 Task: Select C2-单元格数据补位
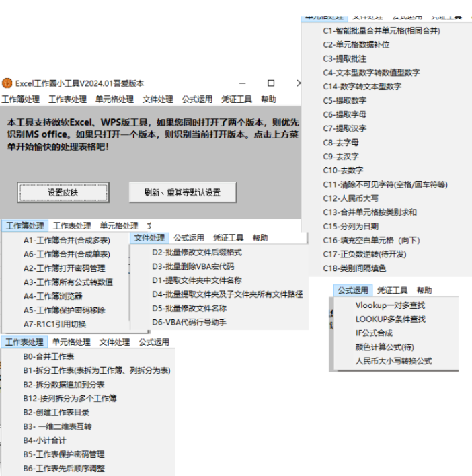click(x=356, y=44)
